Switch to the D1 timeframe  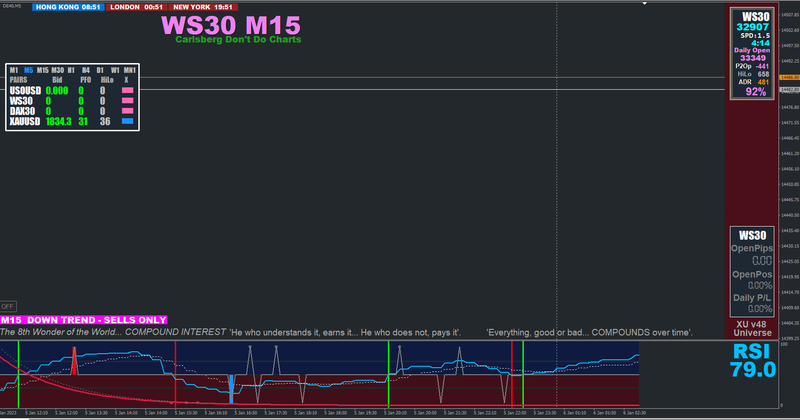point(100,70)
